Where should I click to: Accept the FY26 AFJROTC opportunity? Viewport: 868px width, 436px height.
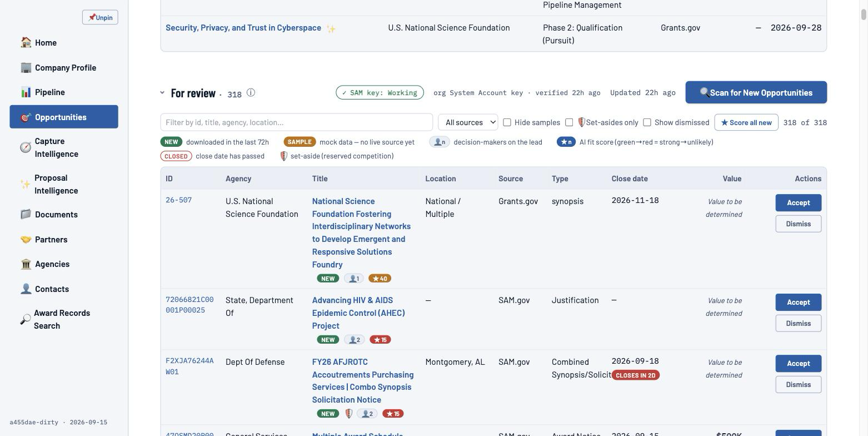pos(798,363)
